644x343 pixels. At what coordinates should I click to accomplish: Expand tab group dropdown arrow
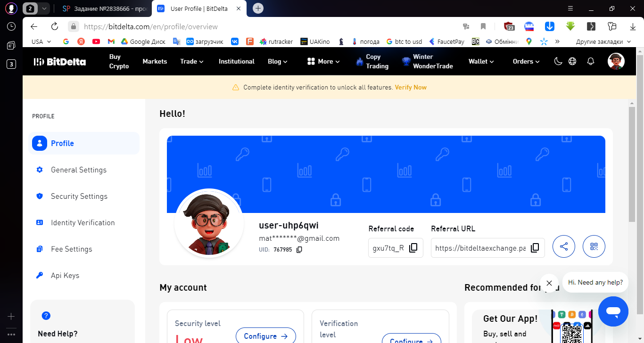(x=44, y=8)
